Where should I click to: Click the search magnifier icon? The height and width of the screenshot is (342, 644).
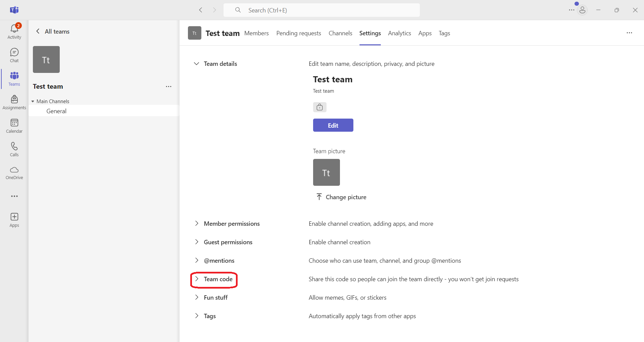click(238, 10)
